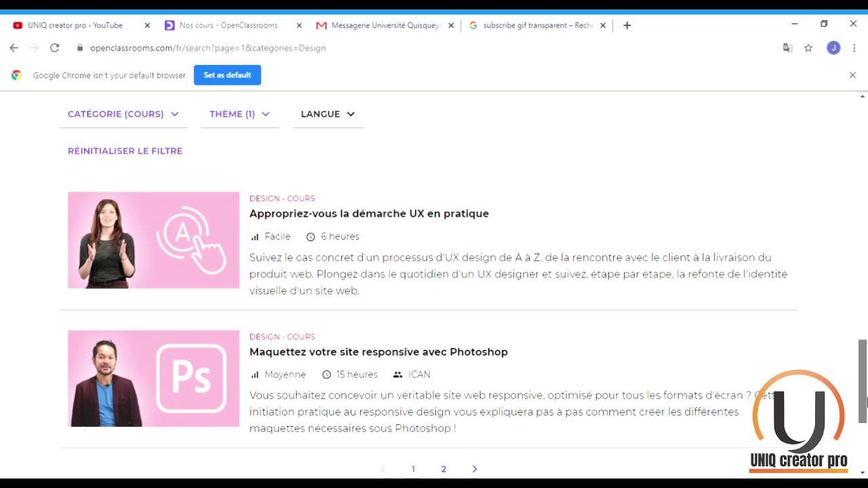Expand the Catégorie (Cours) filter dropdown
Viewport: 868px width, 488px height.
pos(123,114)
